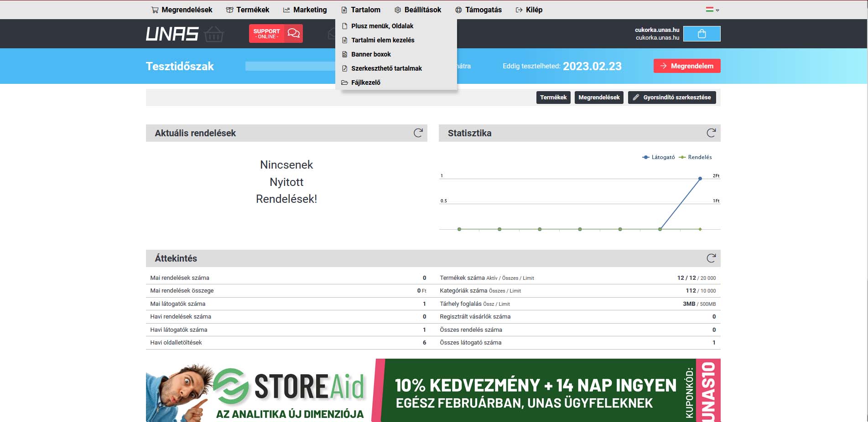Image resolution: width=868 pixels, height=422 pixels.
Task: Choose Fájlkezelő menu entry
Action: tap(365, 82)
